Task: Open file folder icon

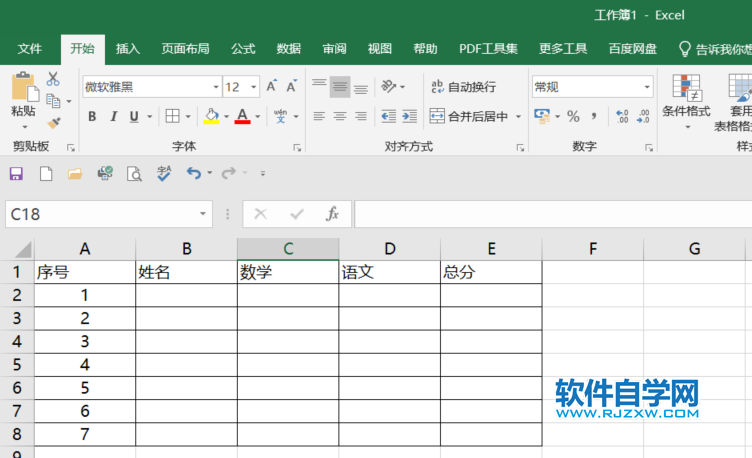Action: pos(75,174)
